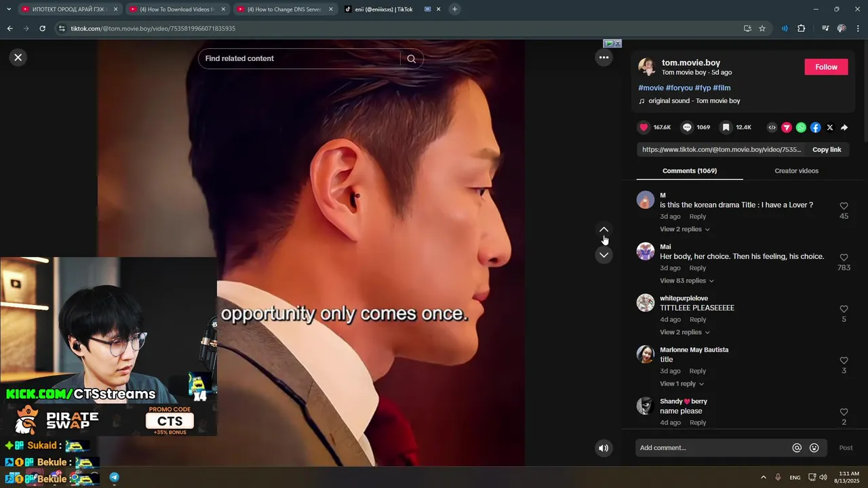Share via the red send-to-friends icon
The image size is (868, 488).
[787, 127]
